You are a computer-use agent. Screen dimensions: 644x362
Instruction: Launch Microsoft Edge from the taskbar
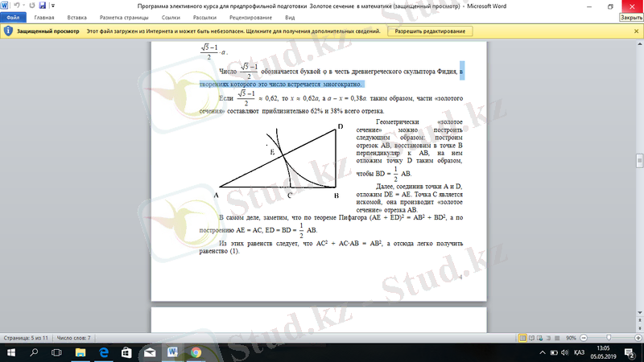[104, 352]
